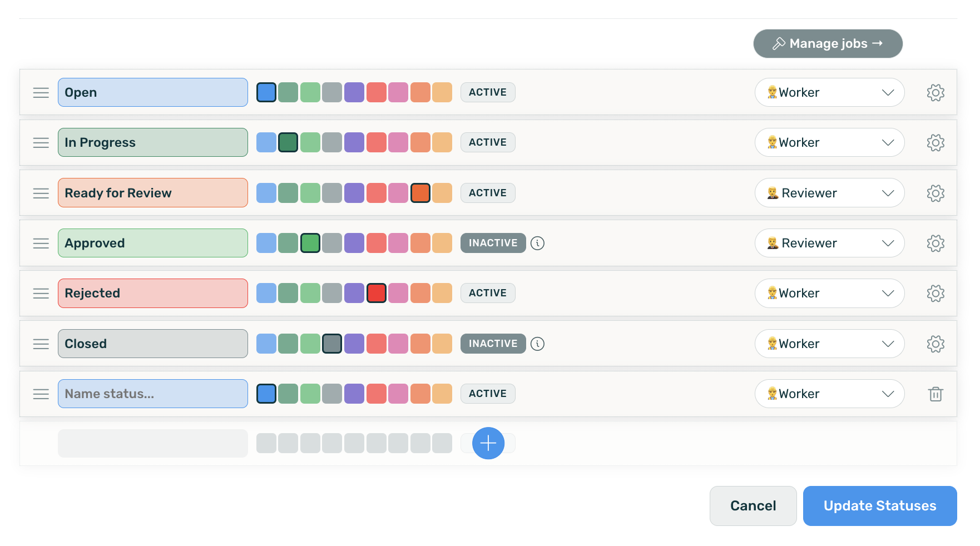Click the gear icon on In Progress row
980x546 pixels.
coord(936,142)
